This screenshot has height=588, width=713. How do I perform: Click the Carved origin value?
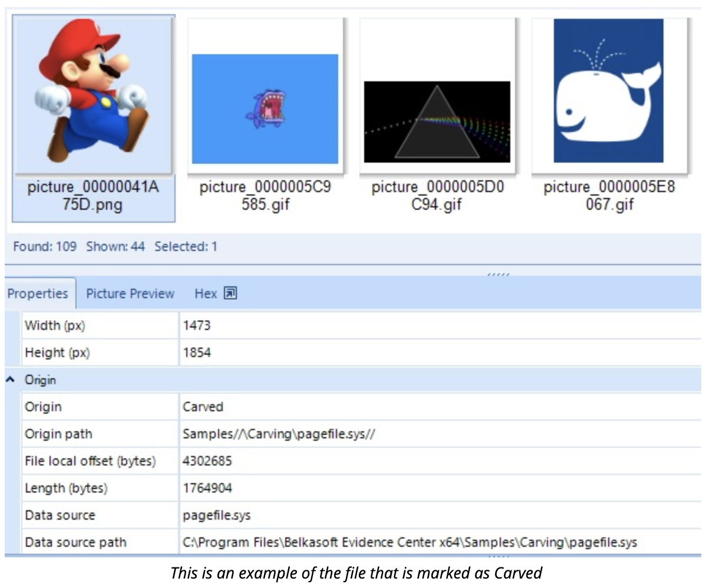[203, 407]
